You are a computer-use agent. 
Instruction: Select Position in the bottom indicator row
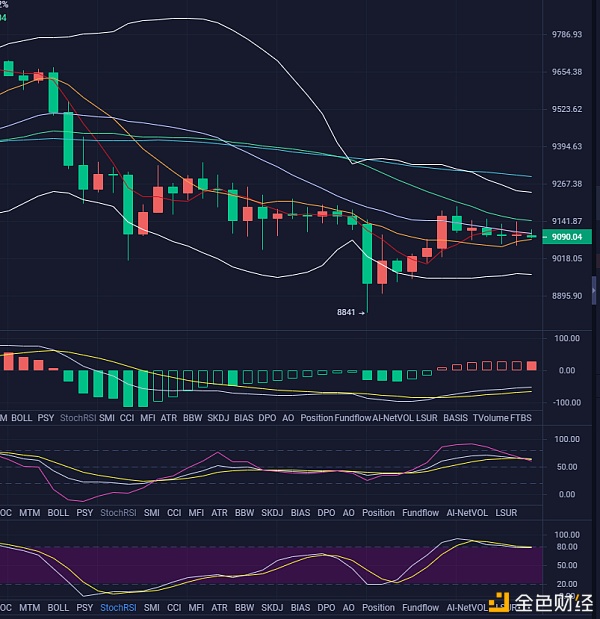coord(378,608)
